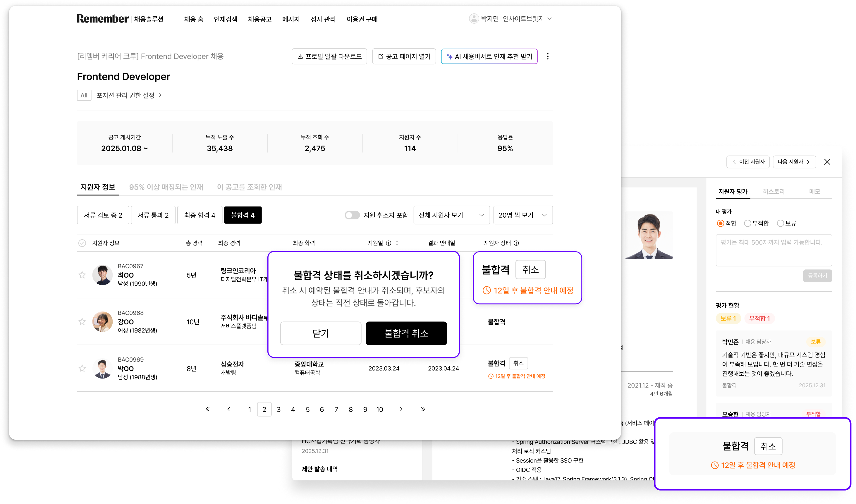
Task: Go to the last page of results
Action: pos(423,409)
